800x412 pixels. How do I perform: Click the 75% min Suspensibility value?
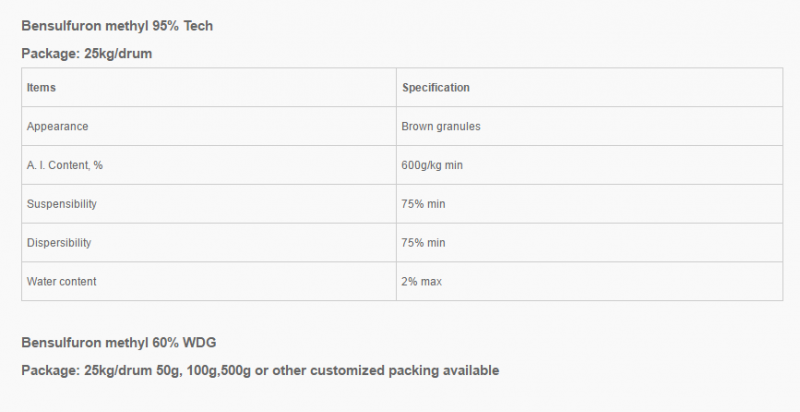tap(423, 204)
